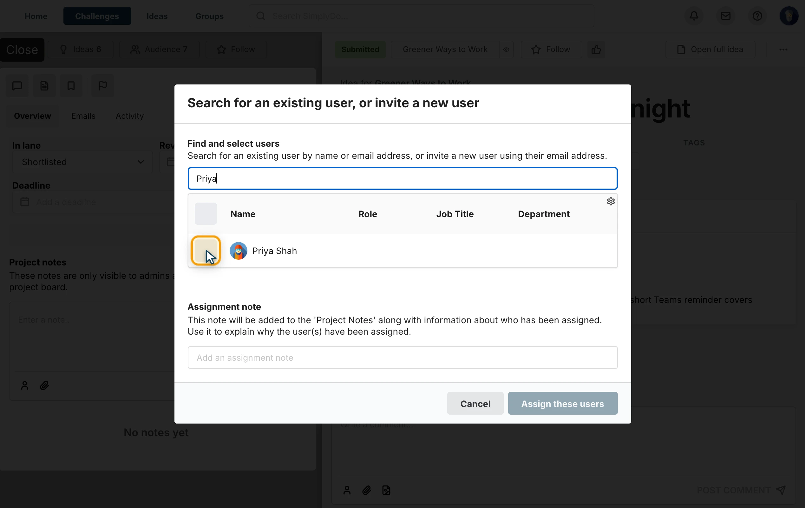The image size is (812, 508).
Task: Open full idea button
Action: pyautogui.click(x=710, y=50)
